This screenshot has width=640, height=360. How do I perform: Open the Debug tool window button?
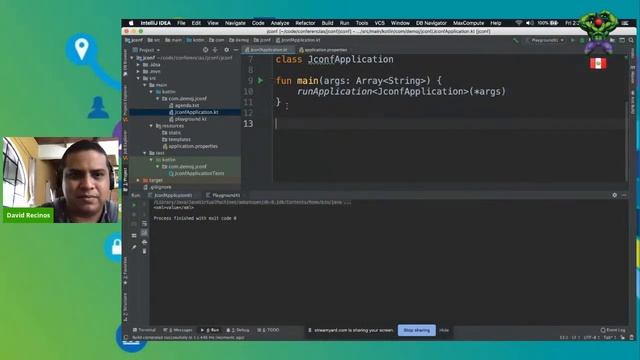click(x=238, y=330)
